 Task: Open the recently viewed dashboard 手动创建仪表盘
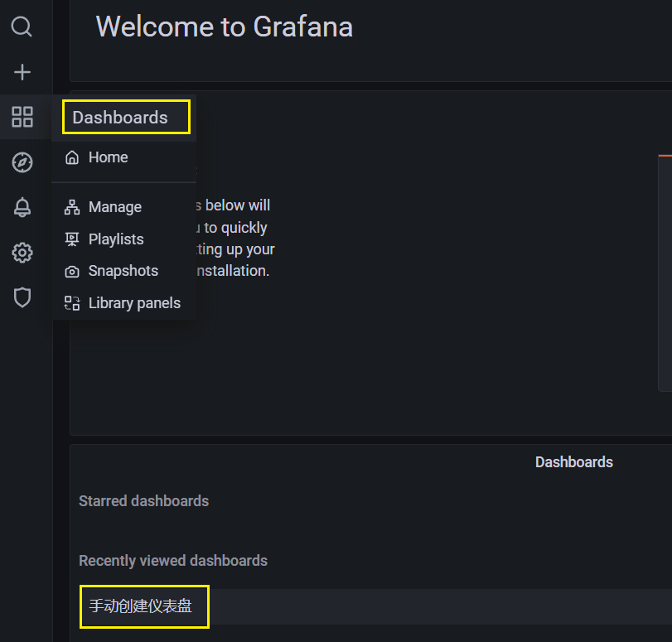point(140,606)
